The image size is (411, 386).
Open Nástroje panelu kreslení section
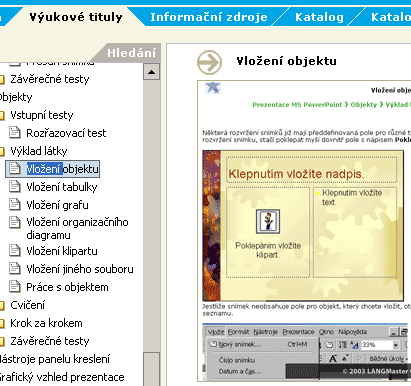(54, 359)
